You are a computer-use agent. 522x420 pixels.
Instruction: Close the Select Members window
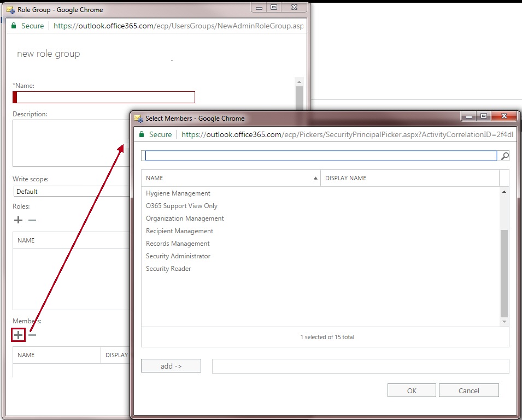tap(505, 116)
